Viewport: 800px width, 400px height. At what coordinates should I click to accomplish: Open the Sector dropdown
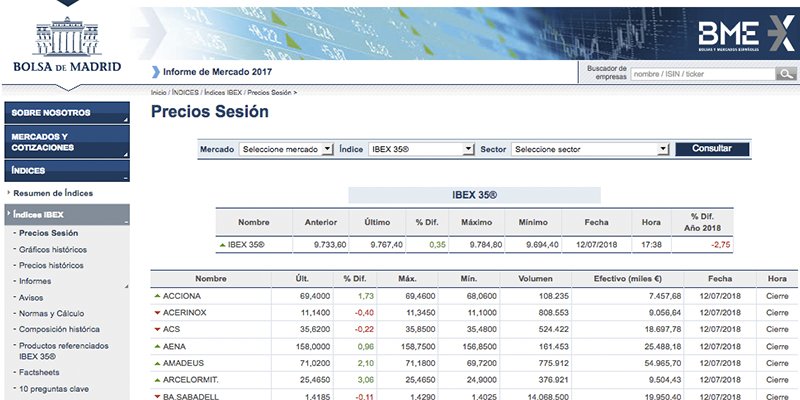(x=590, y=149)
